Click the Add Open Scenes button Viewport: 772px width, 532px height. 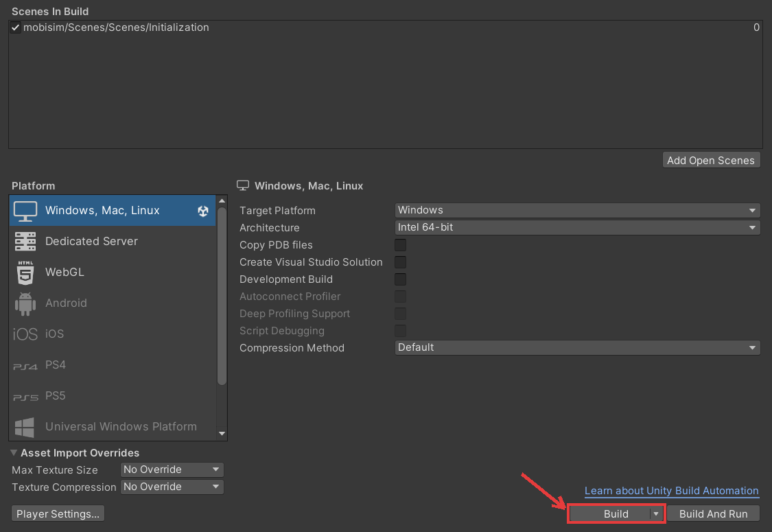pos(711,161)
